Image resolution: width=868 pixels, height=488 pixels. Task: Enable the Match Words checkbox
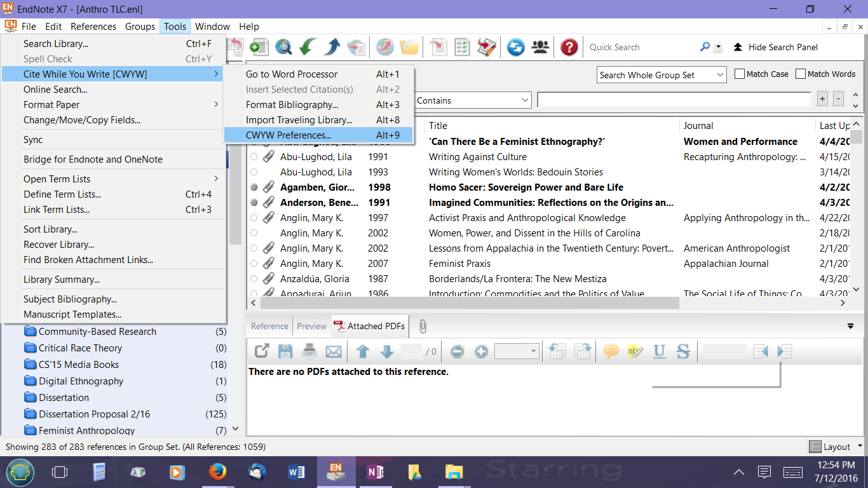(x=801, y=74)
